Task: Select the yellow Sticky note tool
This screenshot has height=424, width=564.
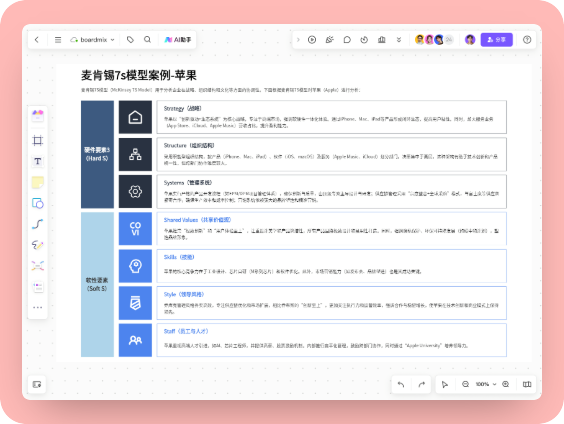Action: point(38,182)
